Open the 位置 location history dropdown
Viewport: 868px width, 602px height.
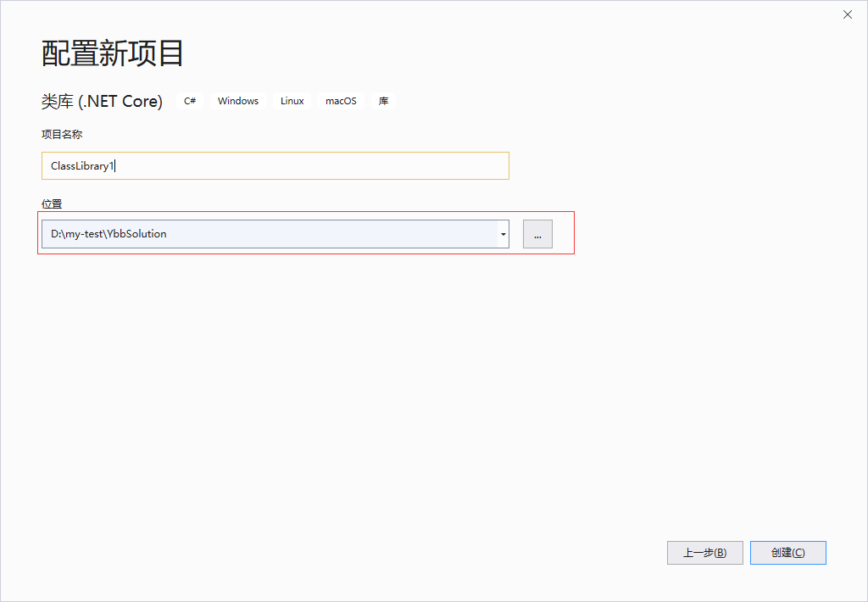[x=503, y=233]
